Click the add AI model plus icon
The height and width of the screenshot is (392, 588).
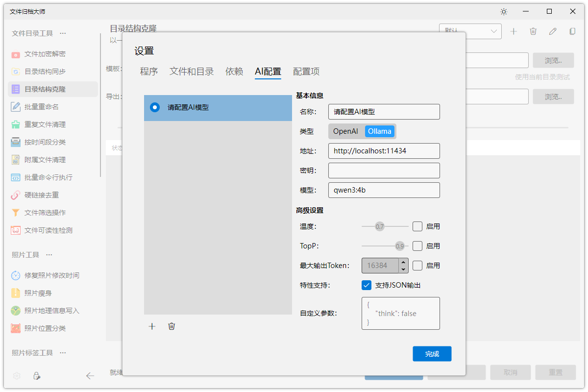152,326
